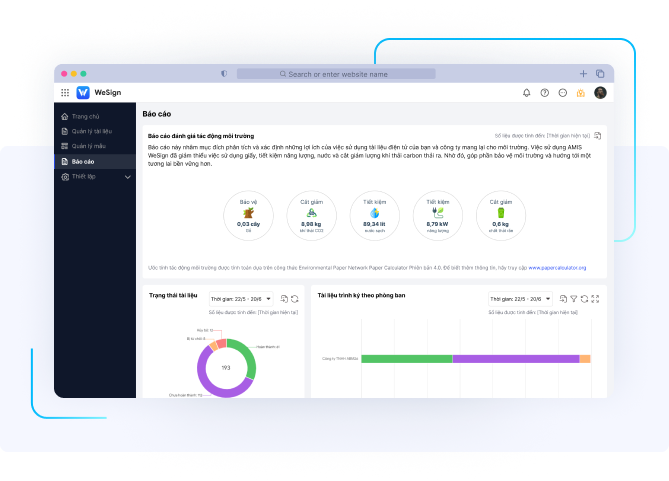Open the www.papercalculator.org link
Image resolution: width=669 pixels, height=481 pixels.
pyautogui.click(x=557, y=268)
